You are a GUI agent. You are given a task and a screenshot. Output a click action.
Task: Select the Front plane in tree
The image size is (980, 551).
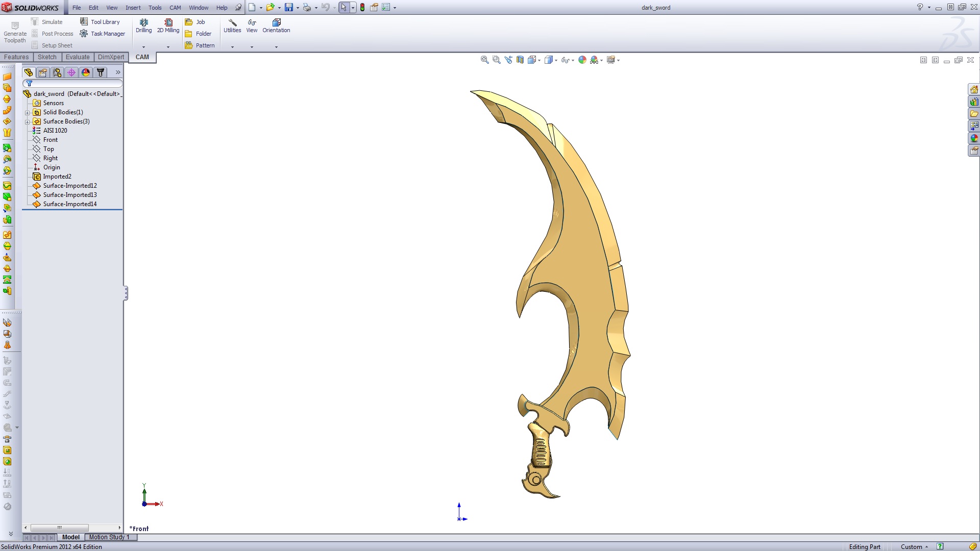(45, 140)
